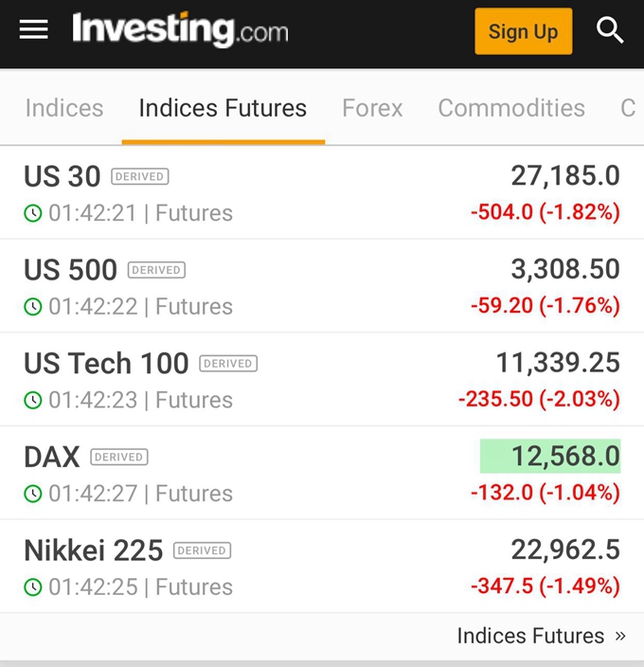Open the Nikkei 225 futures entry
This screenshot has width=644, height=667.
pyautogui.click(x=322, y=567)
